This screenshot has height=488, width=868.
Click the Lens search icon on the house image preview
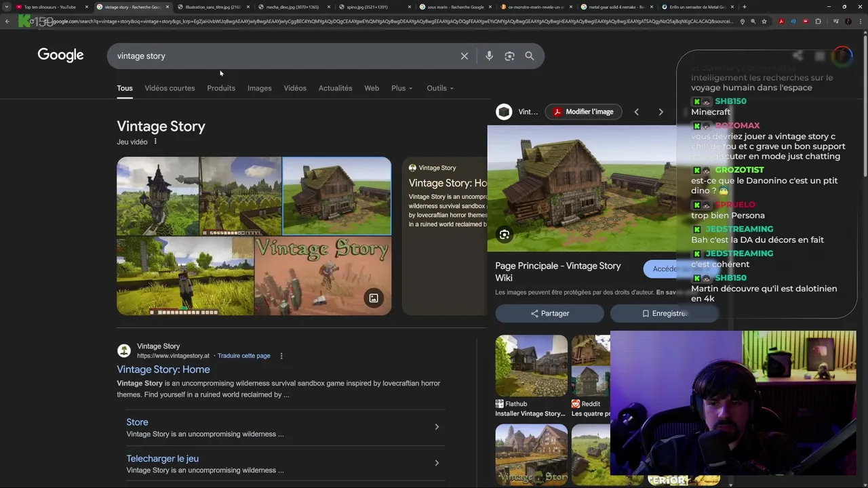[x=505, y=235]
